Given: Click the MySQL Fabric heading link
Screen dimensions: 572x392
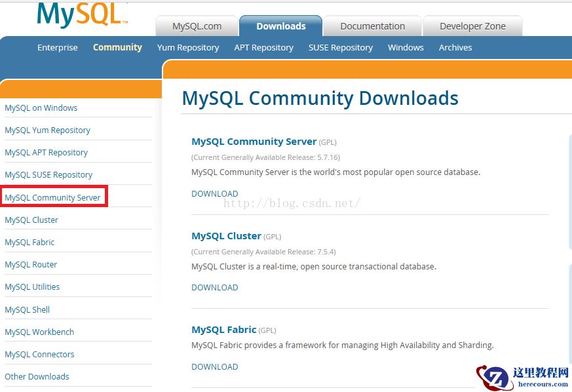Looking at the screenshot, I should 224,330.
